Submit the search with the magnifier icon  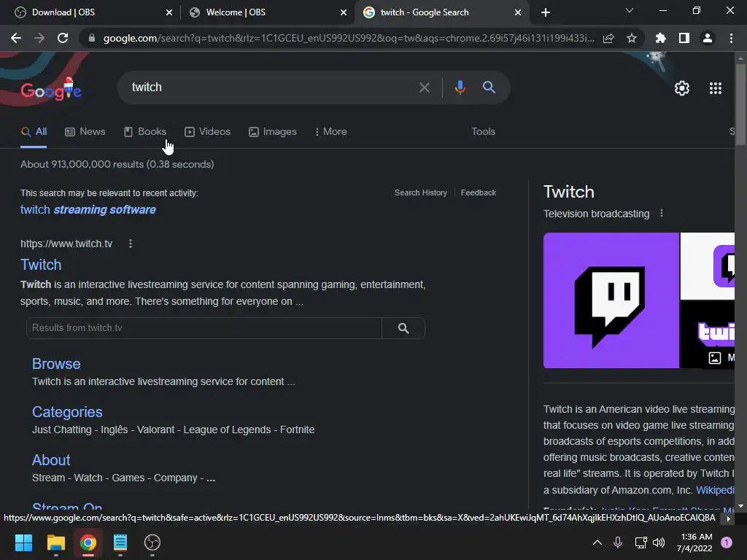point(489,87)
